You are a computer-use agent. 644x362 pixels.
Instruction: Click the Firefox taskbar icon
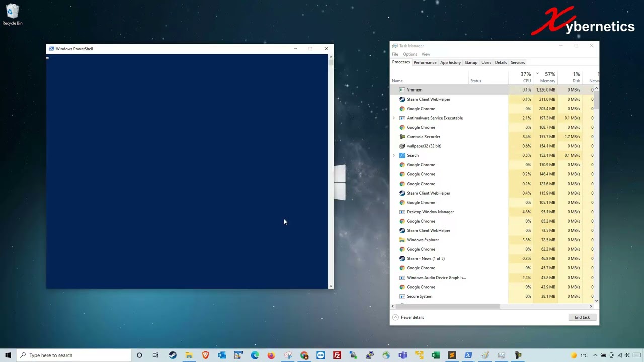pos(271,355)
